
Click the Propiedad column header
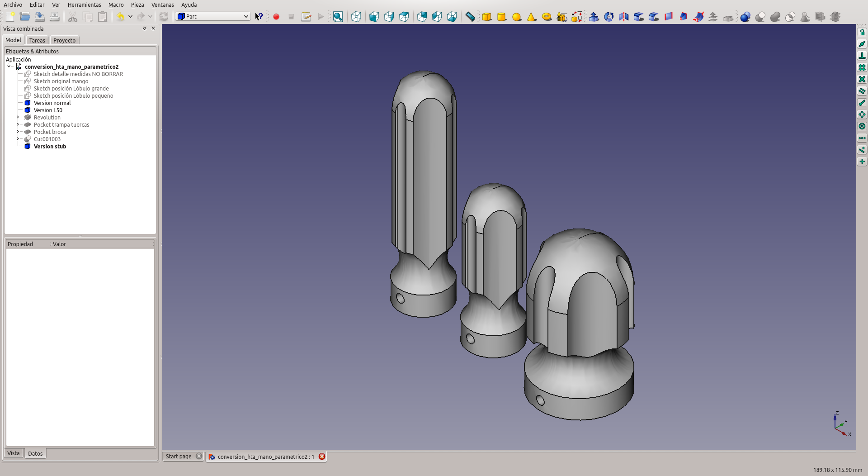(x=28, y=244)
